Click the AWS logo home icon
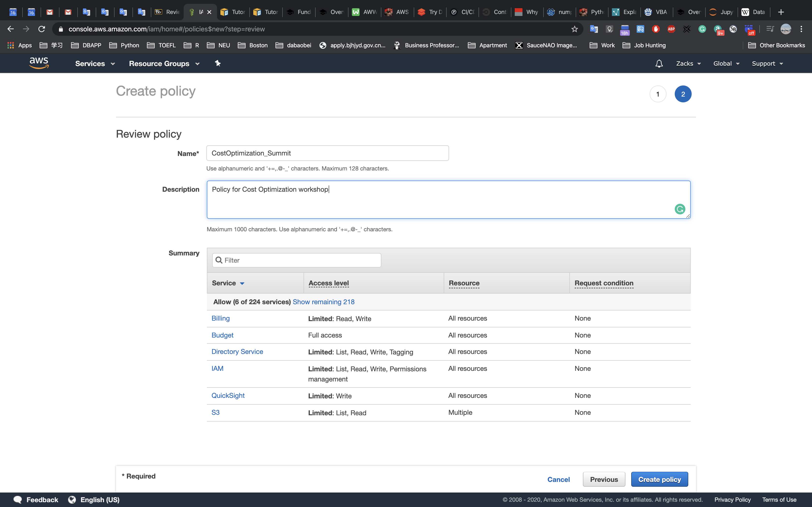The height and width of the screenshot is (507, 812). (x=39, y=63)
